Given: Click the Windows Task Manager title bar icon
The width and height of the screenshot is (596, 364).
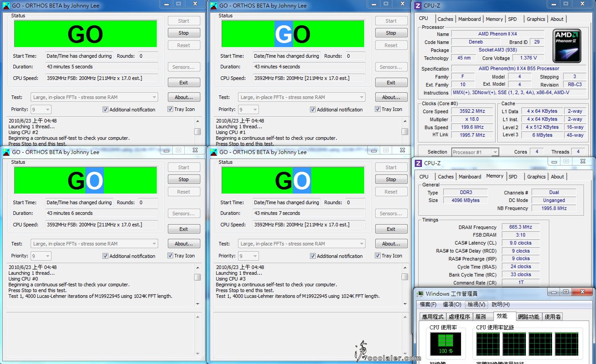Looking at the screenshot, I should pos(420,293).
